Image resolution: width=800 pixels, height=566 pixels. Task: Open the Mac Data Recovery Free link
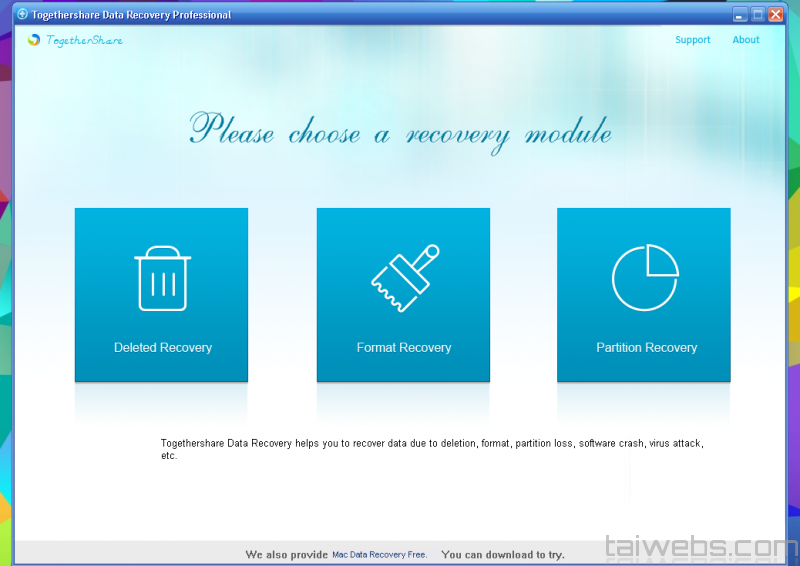click(x=379, y=554)
